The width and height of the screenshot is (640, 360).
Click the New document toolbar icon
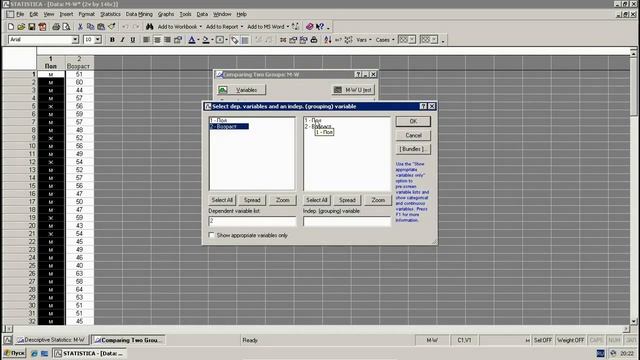coord(11,27)
